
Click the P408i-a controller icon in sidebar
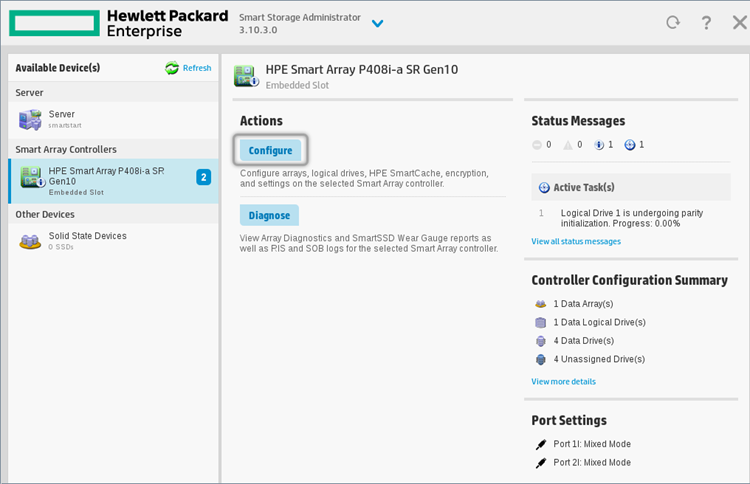pos(33,177)
